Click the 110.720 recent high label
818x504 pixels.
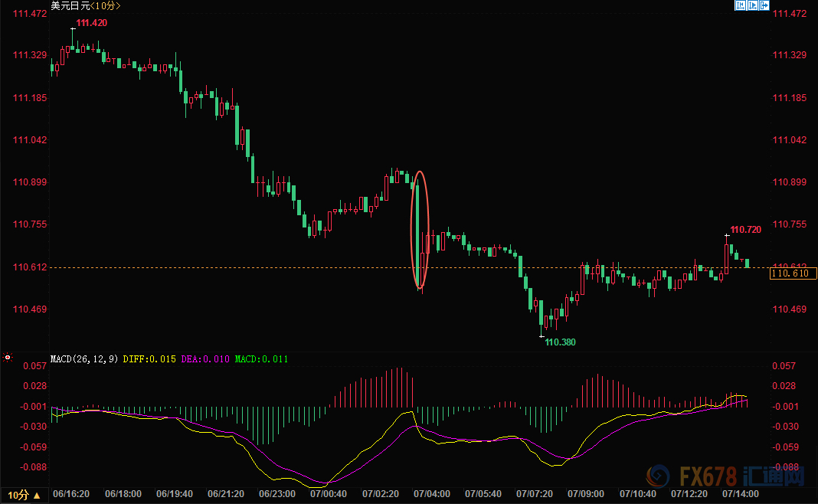point(745,230)
